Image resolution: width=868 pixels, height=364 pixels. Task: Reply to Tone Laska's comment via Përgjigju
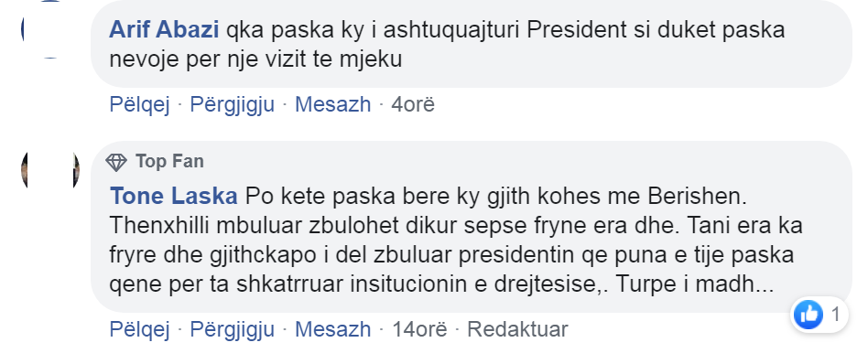click(232, 329)
